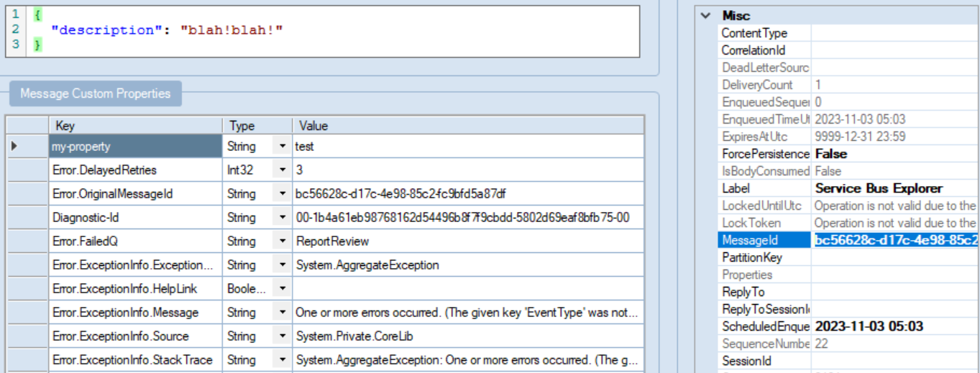Select the my-property key cell
The width and height of the screenshot is (980, 373).
coord(135,146)
